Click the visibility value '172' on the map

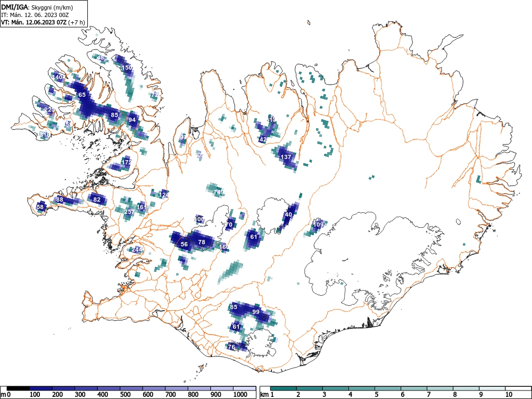[126, 162]
